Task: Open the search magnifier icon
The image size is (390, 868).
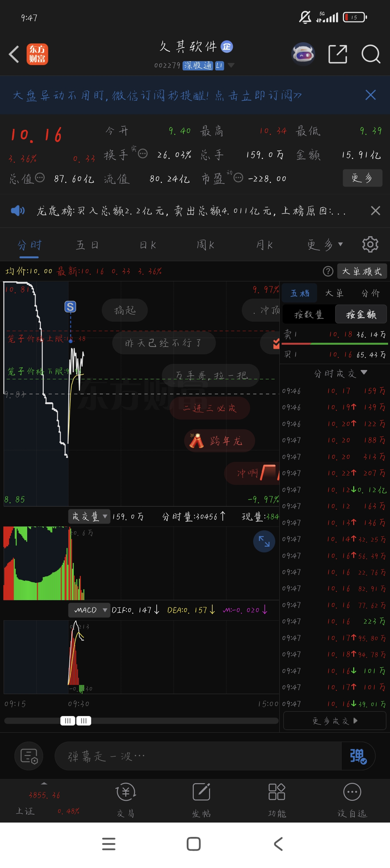Action: coord(371,54)
